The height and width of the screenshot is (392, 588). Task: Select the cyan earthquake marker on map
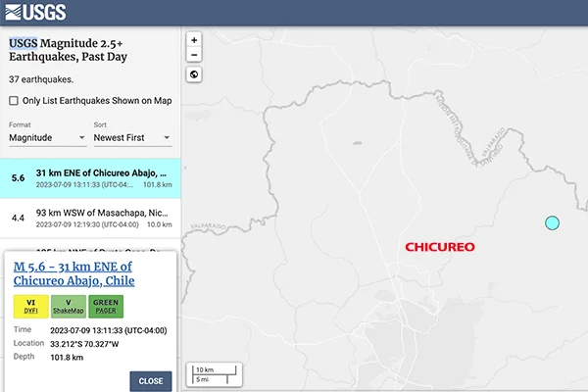(x=552, y=222)
